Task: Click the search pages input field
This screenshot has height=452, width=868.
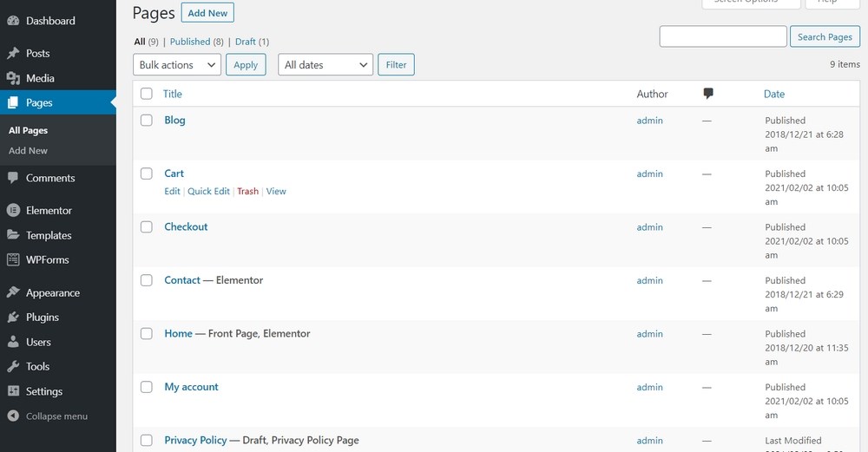Action: coord(723,36)
